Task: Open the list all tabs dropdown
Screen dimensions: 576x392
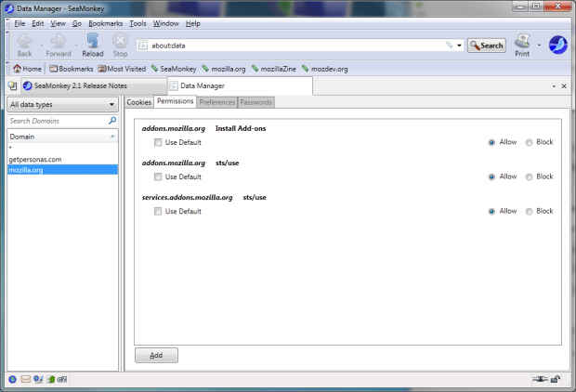Action: tap(554, 85)
